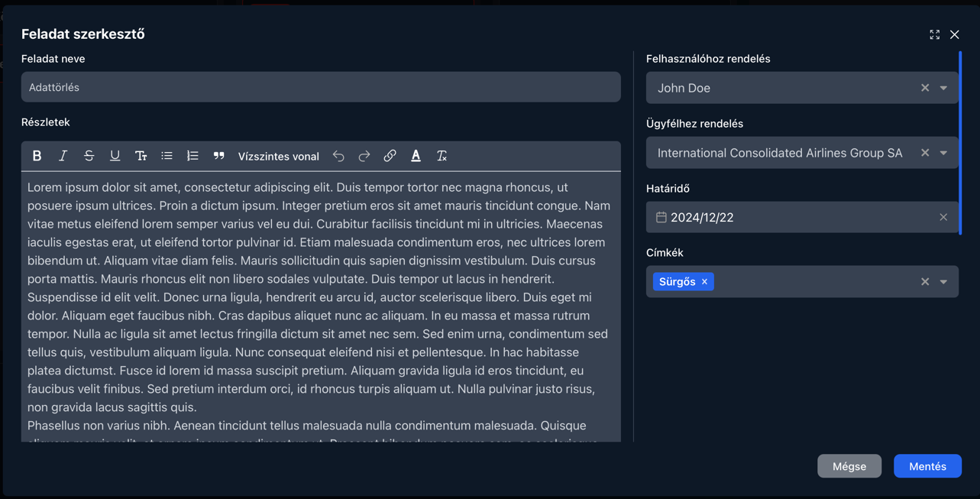Apply blockquote formatting
This screenshot has height=499, width=980.
pos(218,156)
